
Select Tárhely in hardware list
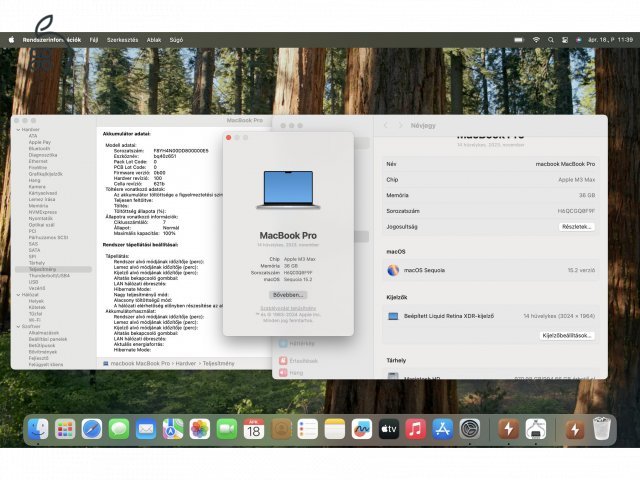pos(37,263)
